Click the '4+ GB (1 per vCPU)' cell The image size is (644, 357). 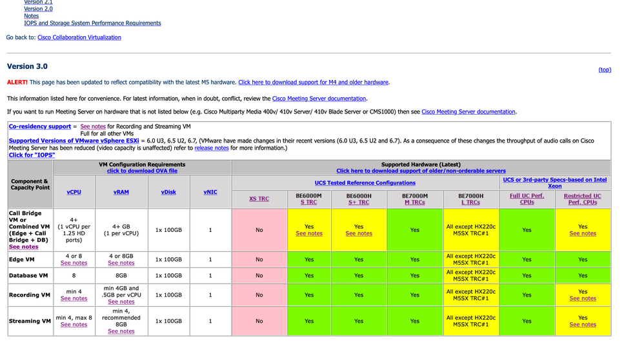(x=121, y=230)
